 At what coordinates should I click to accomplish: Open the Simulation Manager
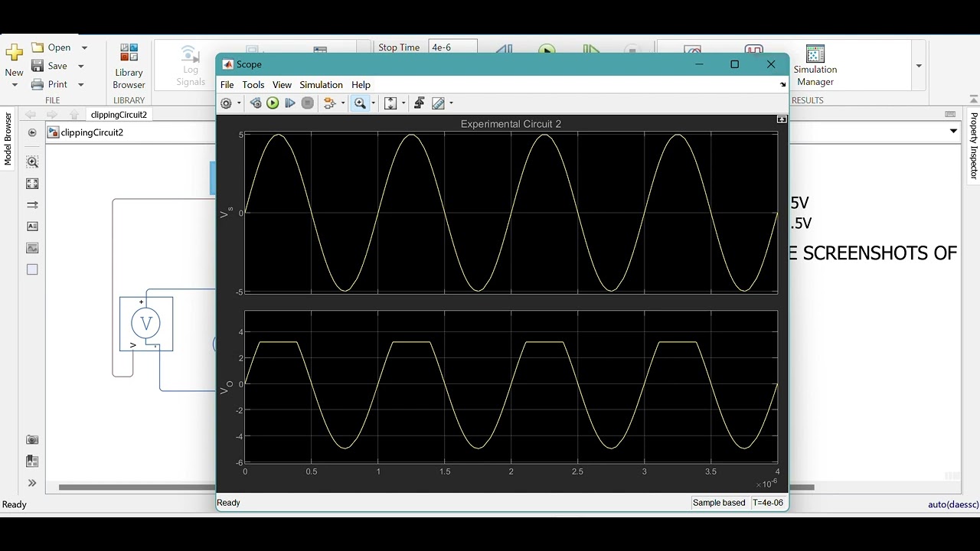[815, 66]
